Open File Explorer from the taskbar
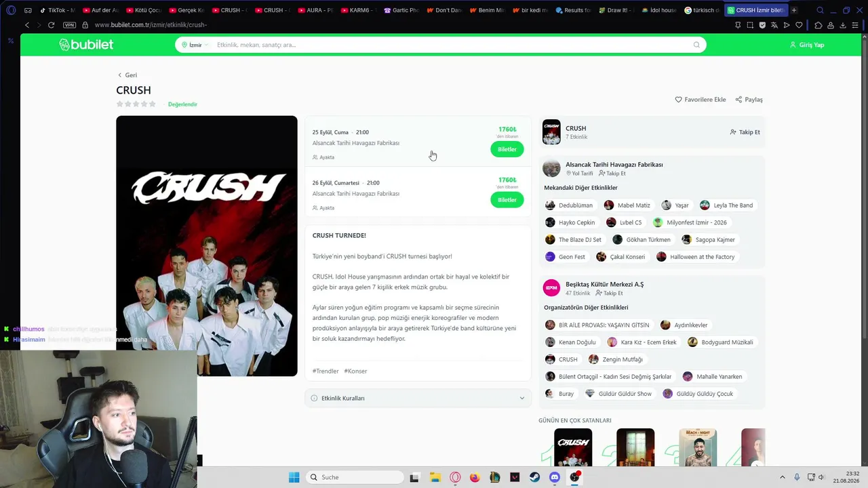Image resolution: width=868 pixels, height=488 pixels. [x=435, y=477]
